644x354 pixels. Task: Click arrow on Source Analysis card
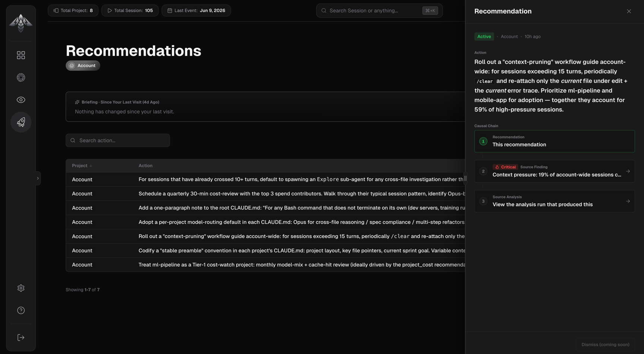coord(628,201)
